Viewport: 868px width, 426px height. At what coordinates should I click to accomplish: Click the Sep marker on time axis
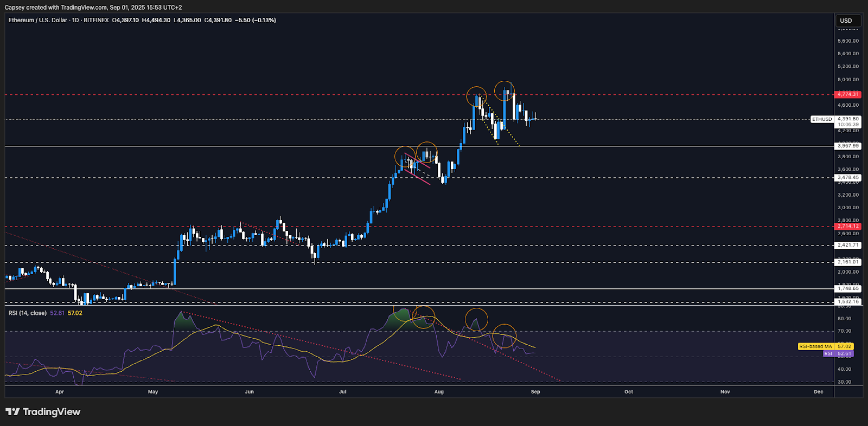point(535,392)
